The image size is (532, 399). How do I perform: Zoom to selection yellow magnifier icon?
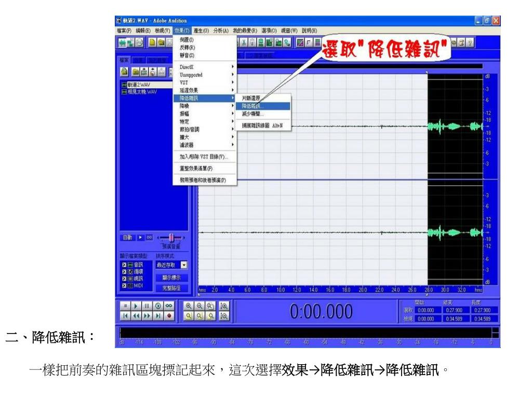click(x=189, y=316)
